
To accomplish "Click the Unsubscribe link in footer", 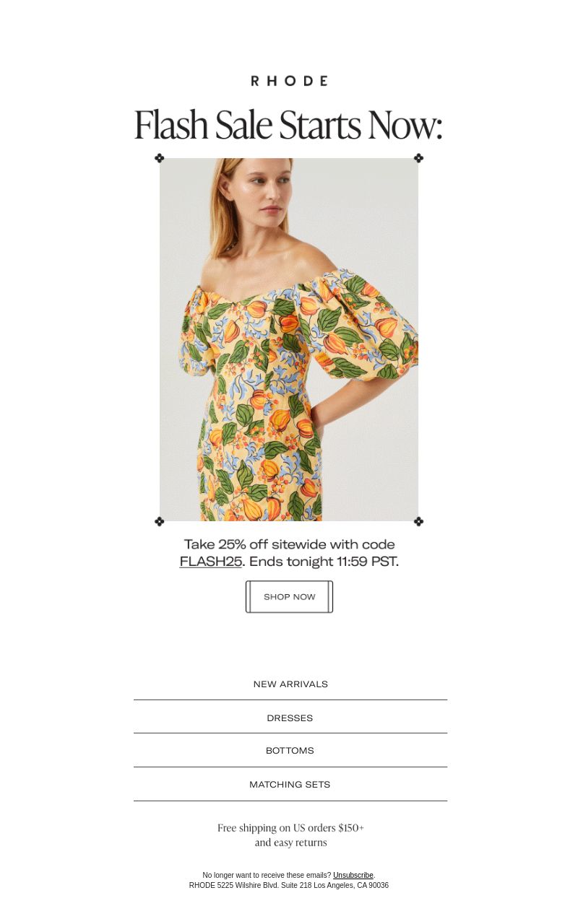I will coord(353,875).
